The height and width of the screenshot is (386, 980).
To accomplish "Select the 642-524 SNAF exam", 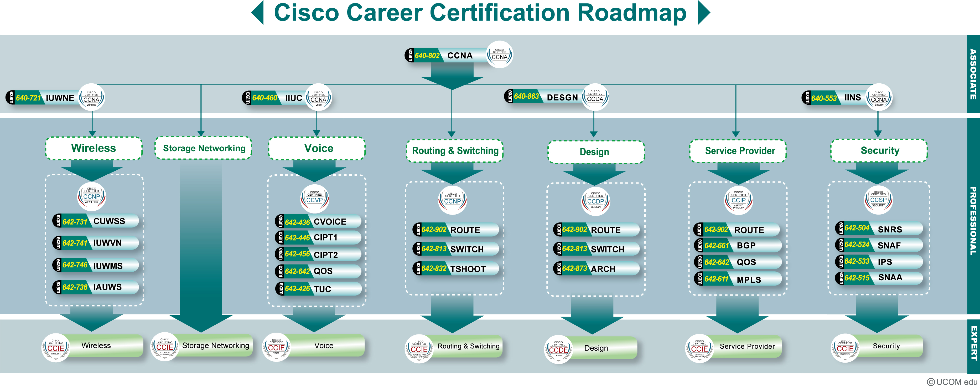I will click(879, 245).
